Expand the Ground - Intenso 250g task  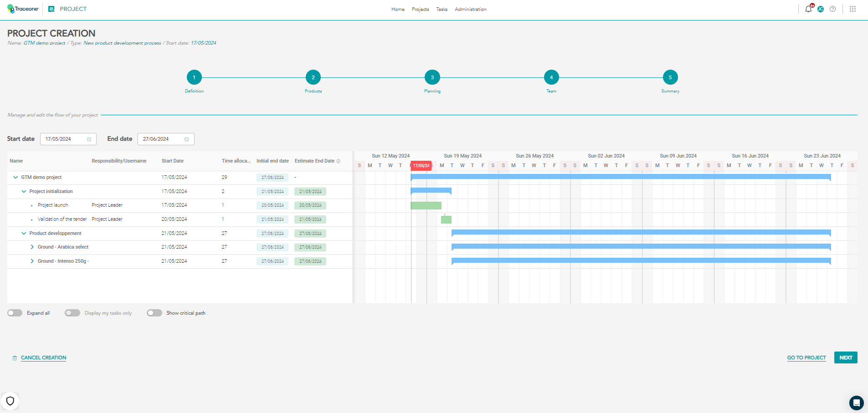pos(32,261)
